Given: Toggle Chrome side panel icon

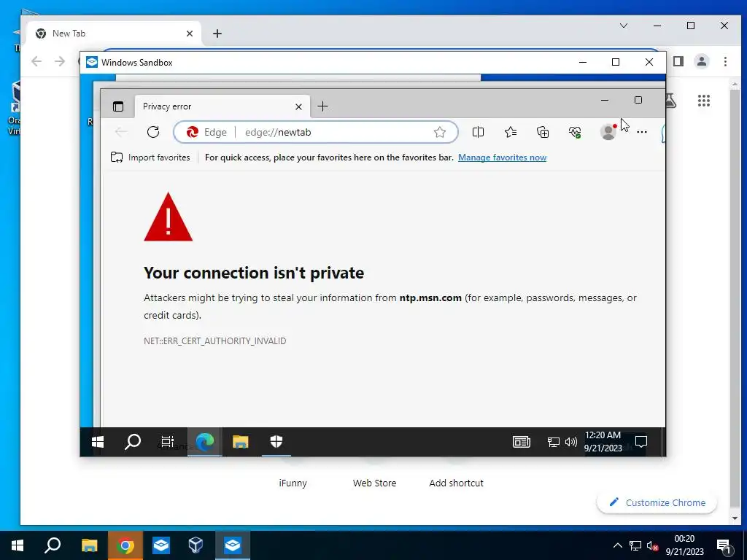Looking at the screenshot, I should coord(678,61).
